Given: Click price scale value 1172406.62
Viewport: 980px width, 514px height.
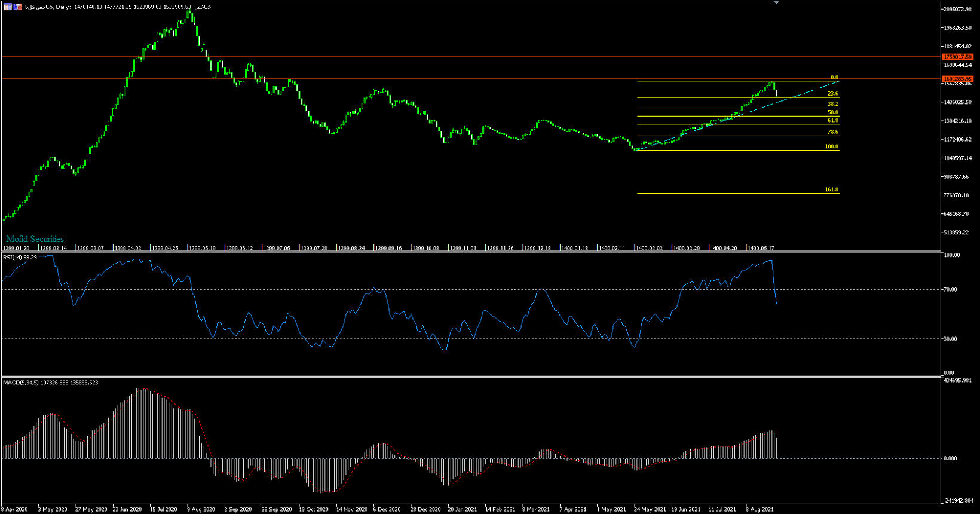Looking at the screenshot, I should (x=958, y=139).
